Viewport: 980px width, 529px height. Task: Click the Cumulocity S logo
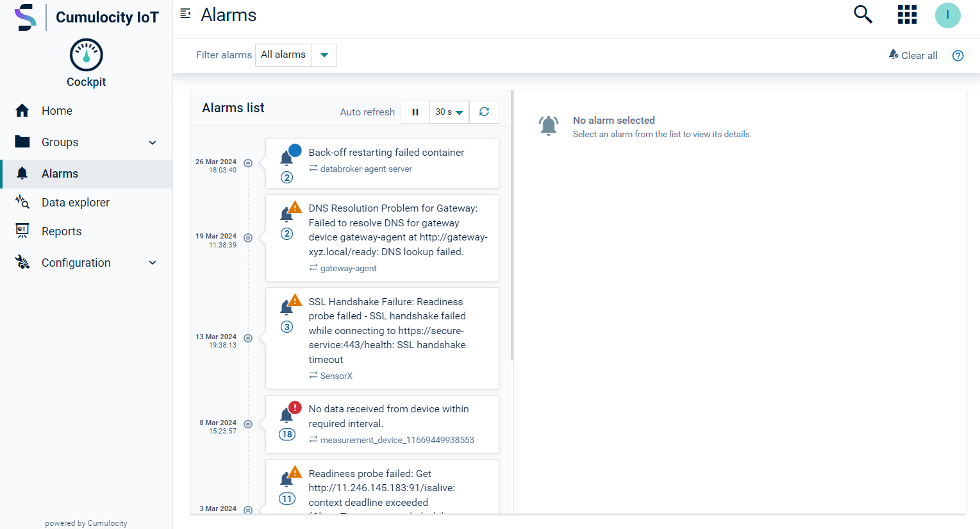tap(25, 17)
